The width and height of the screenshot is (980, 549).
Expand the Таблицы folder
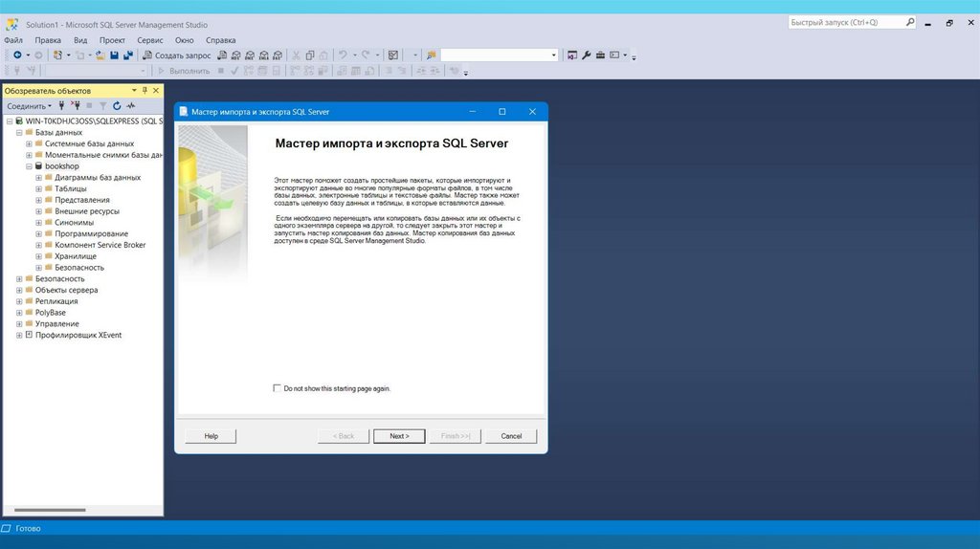pos(38,188)
